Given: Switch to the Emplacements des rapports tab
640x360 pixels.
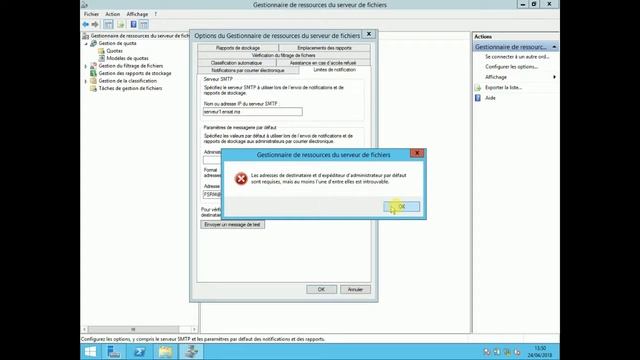Looking at the screenshot, I should click(324, 48).
